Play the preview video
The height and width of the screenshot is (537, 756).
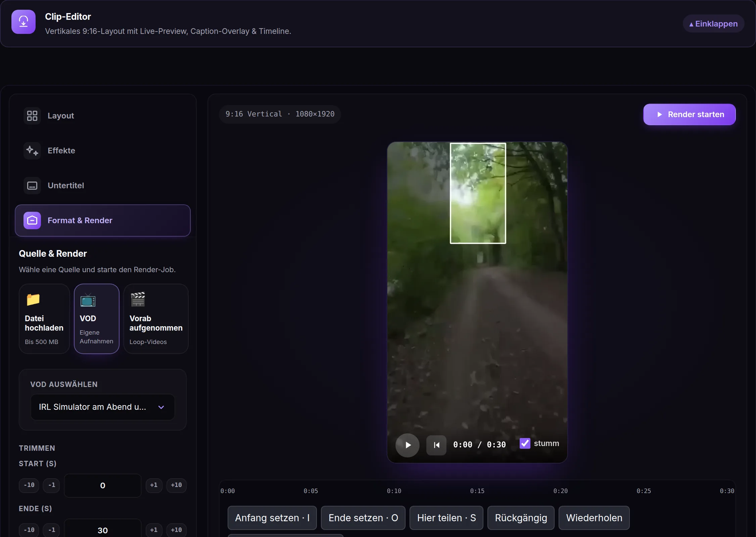click(x=408, y=445)
